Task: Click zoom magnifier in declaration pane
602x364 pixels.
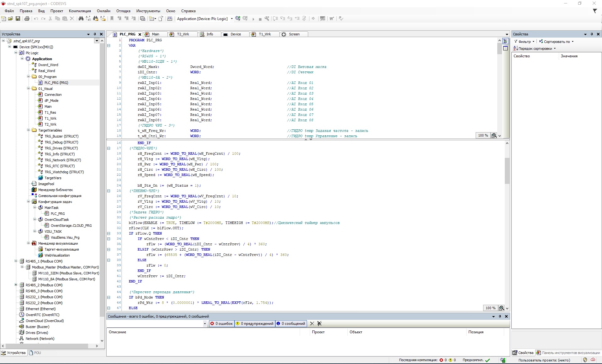Action: pos(494,135)
